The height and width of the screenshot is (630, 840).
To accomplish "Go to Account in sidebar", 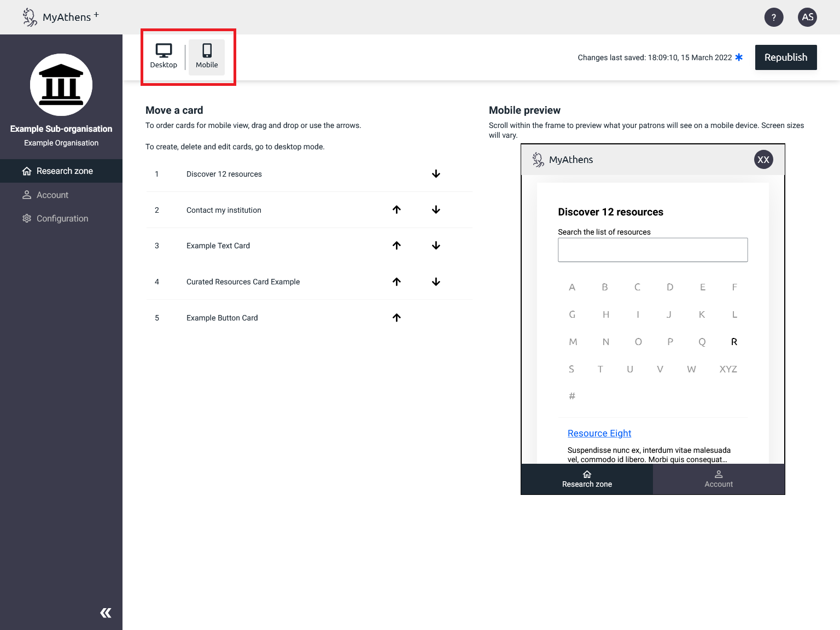I will [52, 195].
